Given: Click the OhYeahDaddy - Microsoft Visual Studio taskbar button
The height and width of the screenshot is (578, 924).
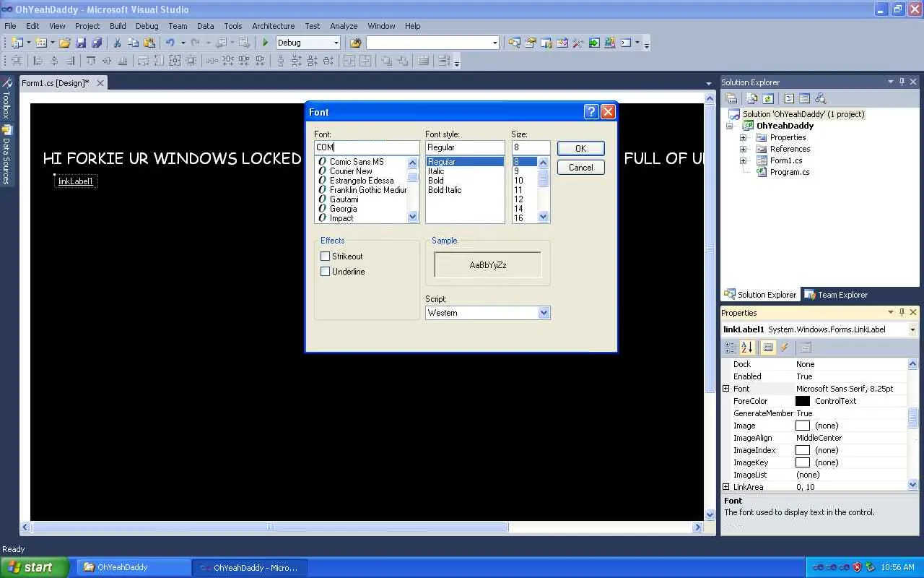Looking at the screenshot, I should (250, 567).
